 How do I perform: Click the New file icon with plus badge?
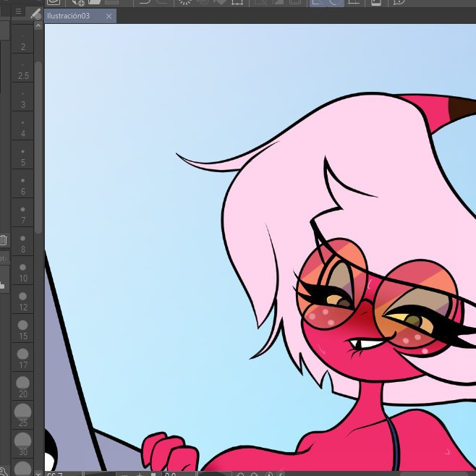[78, 2]
